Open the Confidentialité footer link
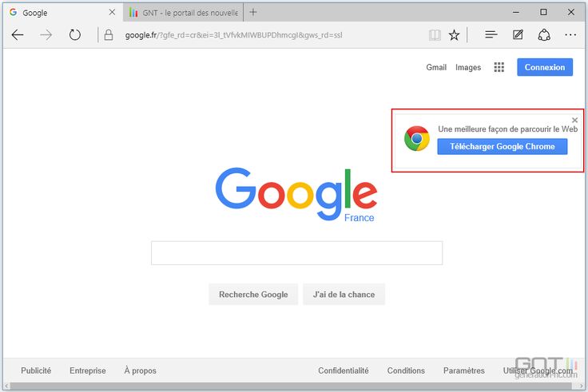The width and height of the screenshot is (588, 392). (x=343, y=370)
